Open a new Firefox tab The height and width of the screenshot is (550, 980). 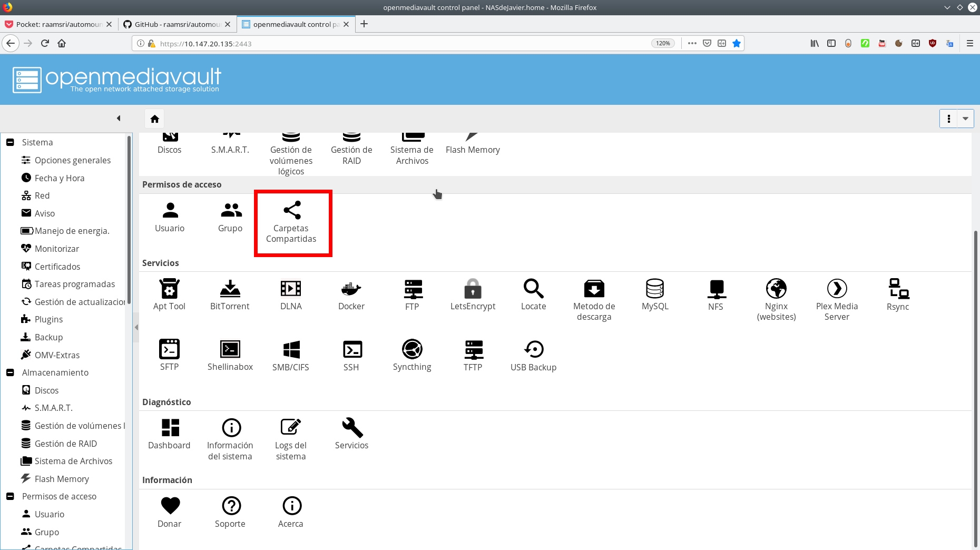pyautogui.click(x=364, y=24)
